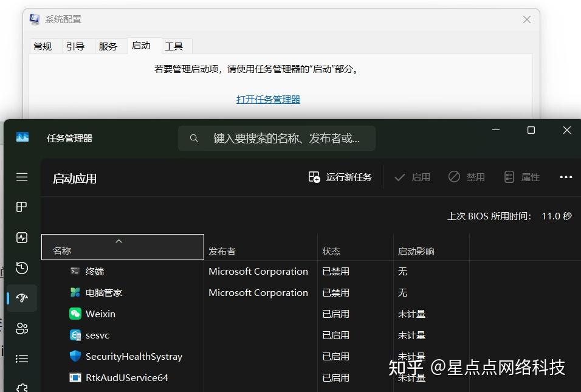The image size is (581, 392).
Task: Click the Weixin app icon
Action: (x=75, y=314)
